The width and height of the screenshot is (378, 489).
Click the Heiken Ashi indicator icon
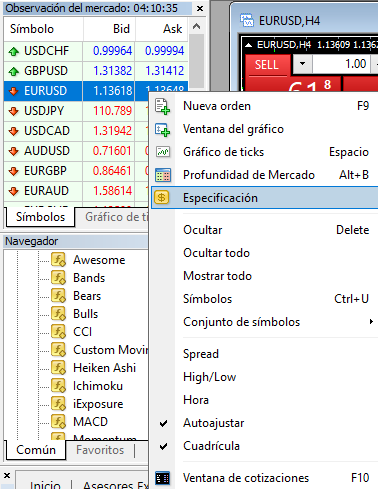point(58,368)
